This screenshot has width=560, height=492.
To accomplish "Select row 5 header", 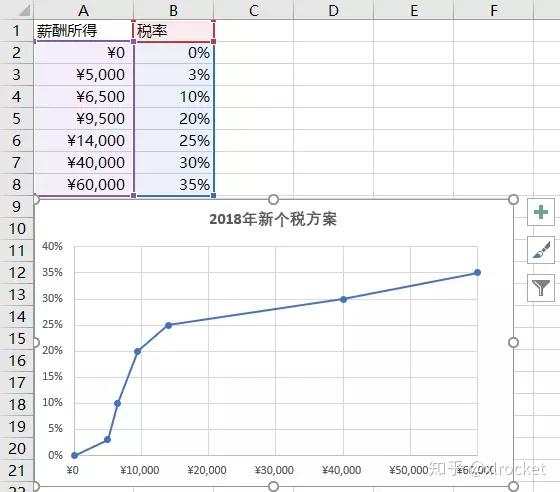I will coord(16,119).
